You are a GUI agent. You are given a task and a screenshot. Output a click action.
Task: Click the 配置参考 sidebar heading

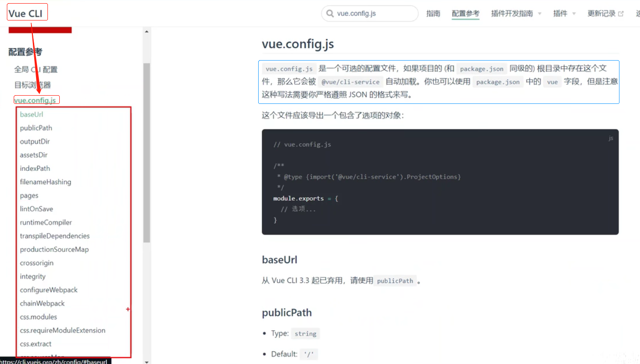(x=25, y=52)
